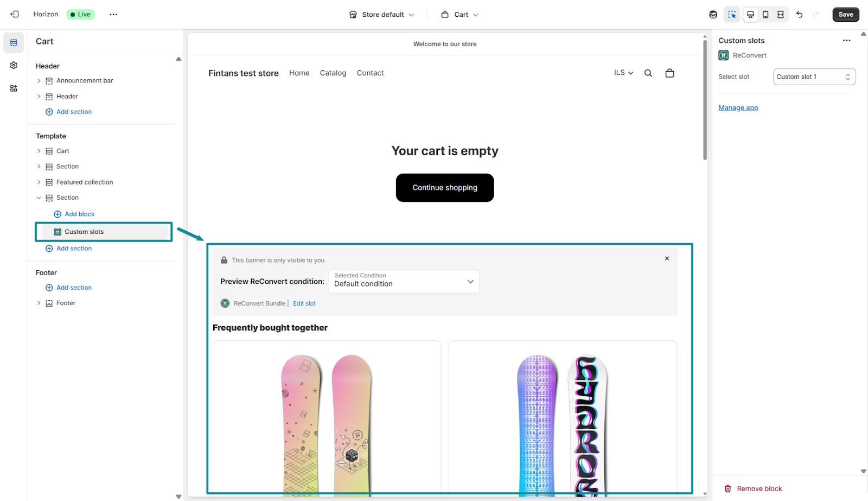Open the Select slot combo box

click(x=814, y=77)
